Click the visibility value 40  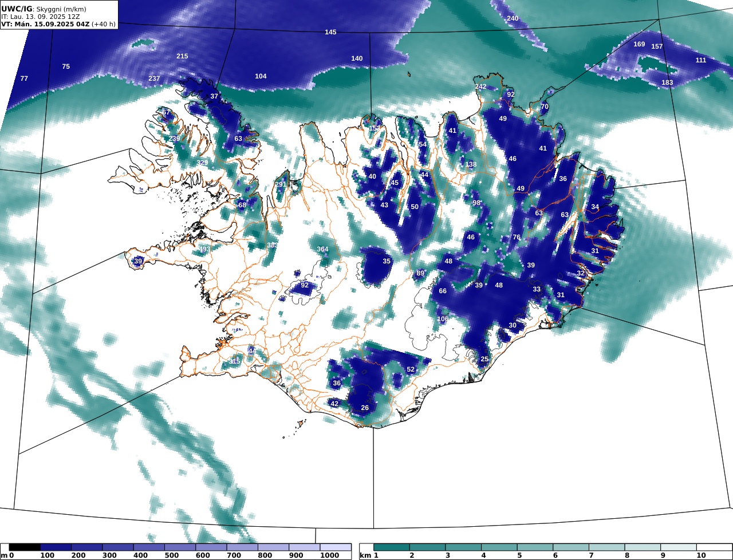(372, 176)
